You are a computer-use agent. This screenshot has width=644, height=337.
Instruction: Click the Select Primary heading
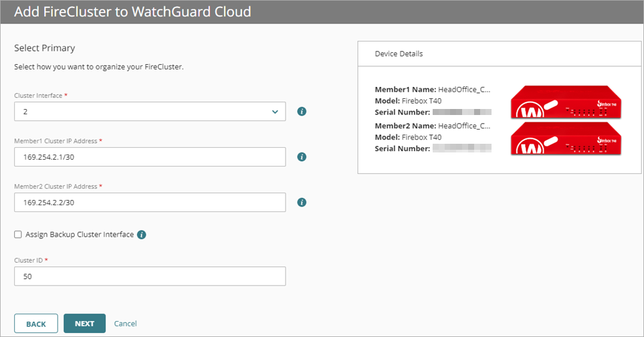tap(44, 48)
